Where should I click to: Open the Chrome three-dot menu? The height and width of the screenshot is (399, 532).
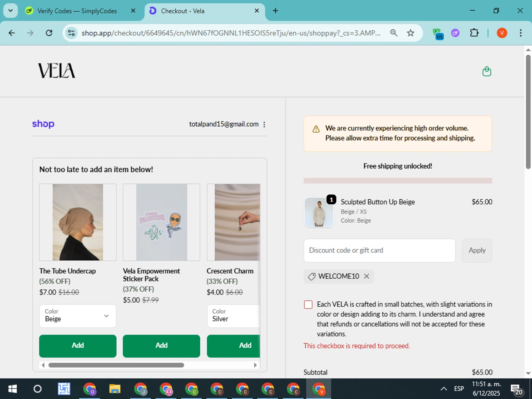(x=521, y=33)
